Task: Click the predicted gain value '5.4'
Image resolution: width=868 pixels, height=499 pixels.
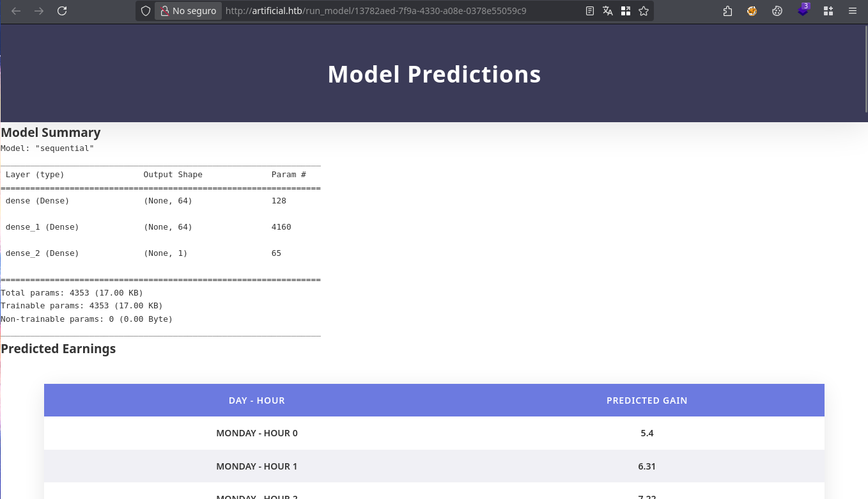Action: (x=647, y=433)
